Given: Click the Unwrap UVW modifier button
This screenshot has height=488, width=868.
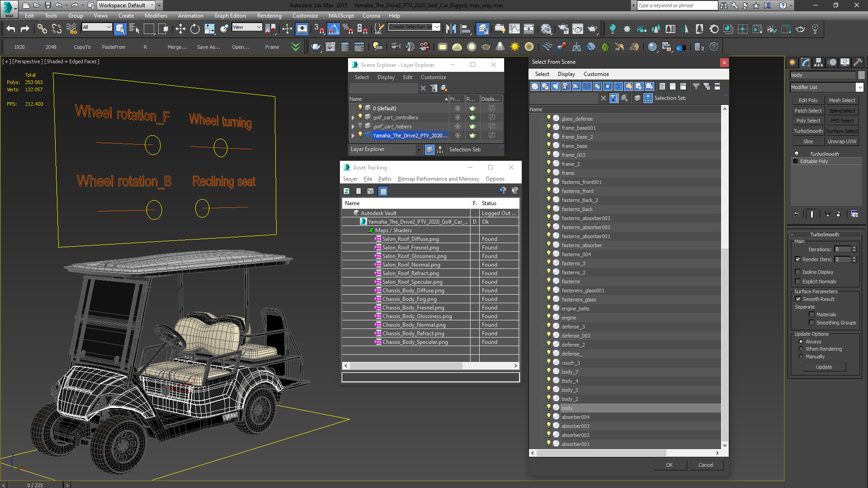Looking at the screenshot, I should [x=842, y=141].
